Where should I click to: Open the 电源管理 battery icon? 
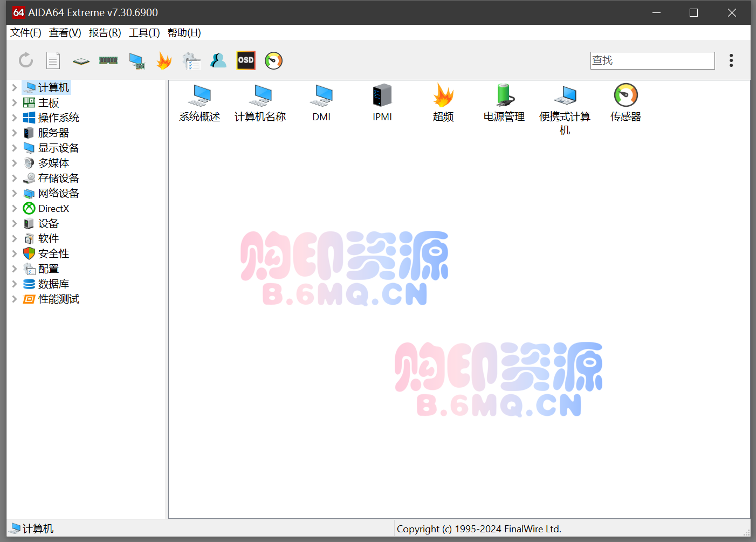pos(504,103)
